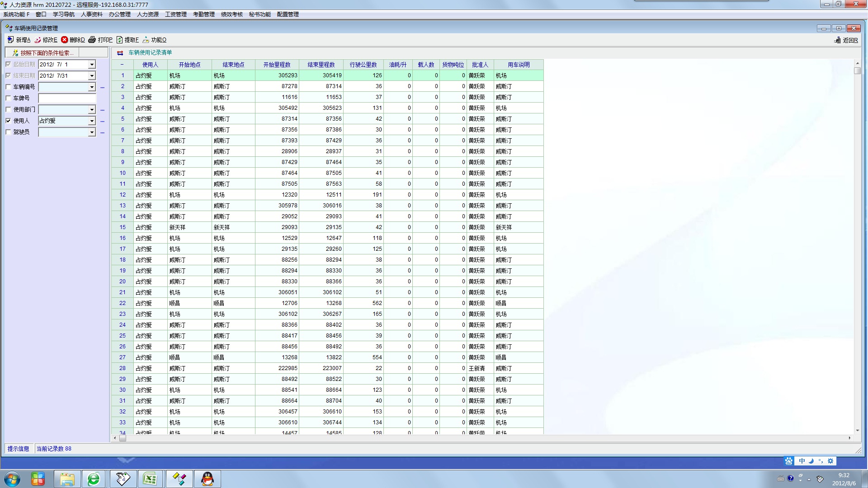Open the 功能Q (functions) toolbar icon
The width and height of the screenshot is (868, 488).
click(x=146, y=40)
